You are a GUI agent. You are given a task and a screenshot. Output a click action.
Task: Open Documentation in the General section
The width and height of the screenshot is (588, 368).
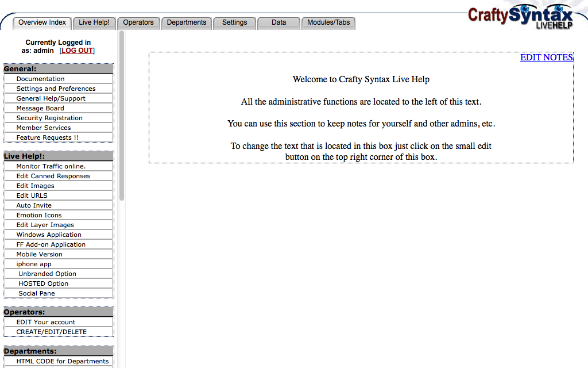point(41,79)
